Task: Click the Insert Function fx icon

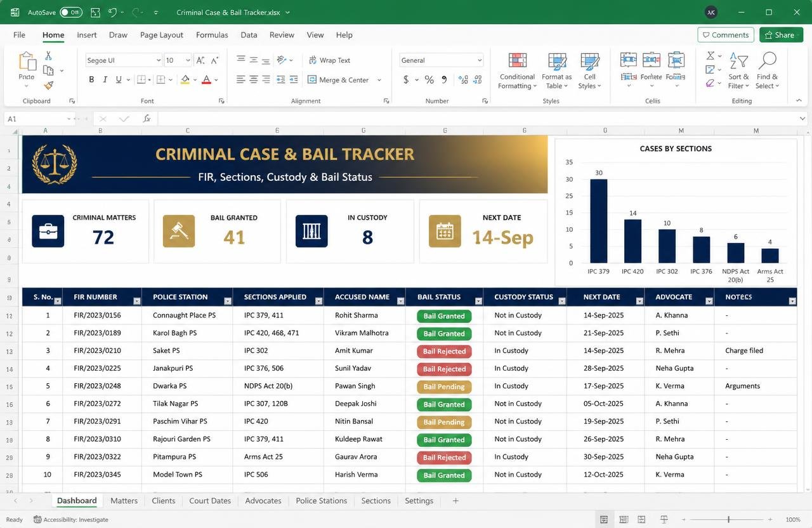Action: click(147, 119)
